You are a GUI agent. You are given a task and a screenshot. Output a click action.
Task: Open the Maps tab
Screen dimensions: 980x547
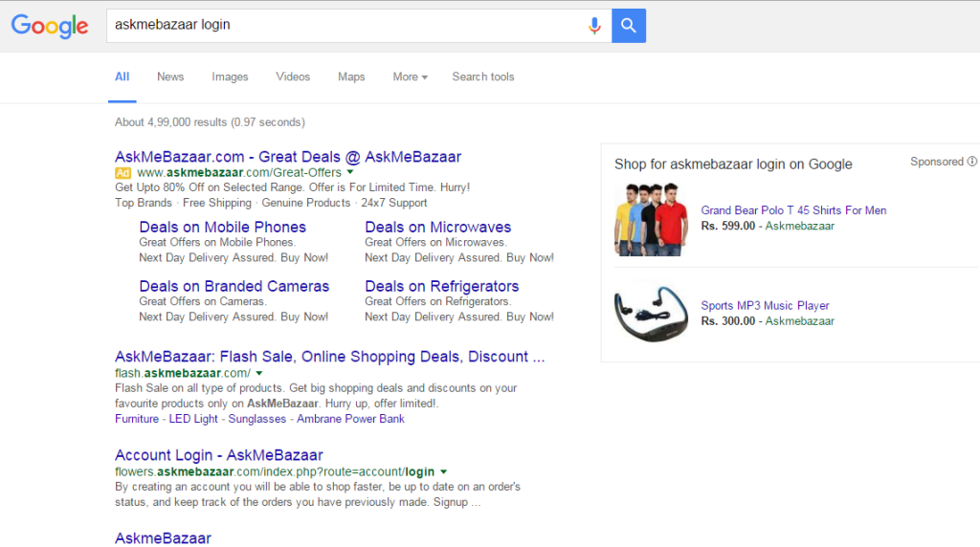point(351,77)
